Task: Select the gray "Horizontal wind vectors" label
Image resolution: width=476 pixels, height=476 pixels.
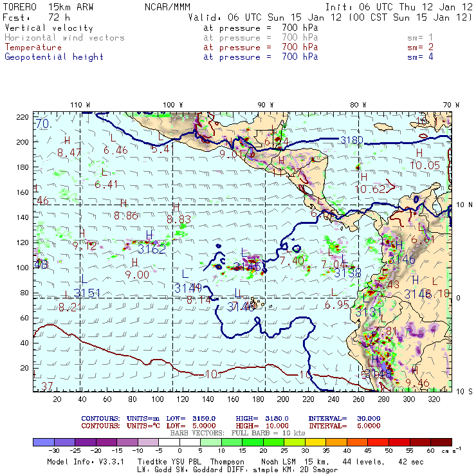Action: 65,38
